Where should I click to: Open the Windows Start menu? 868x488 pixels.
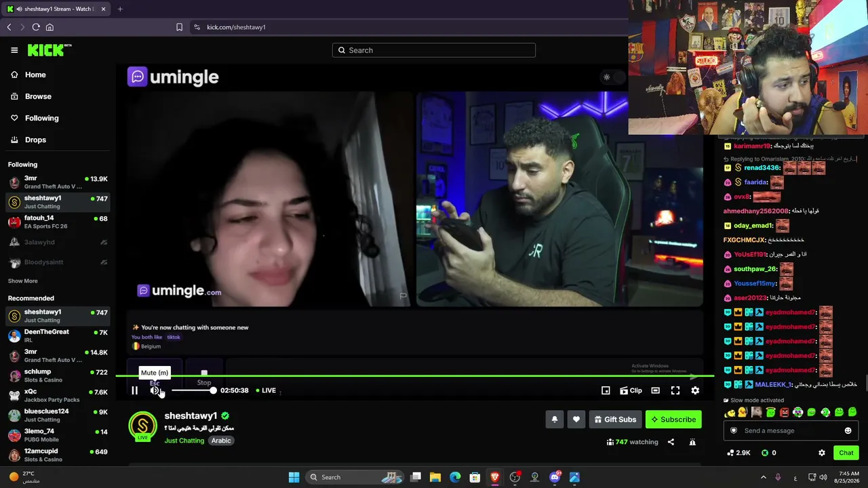pos(294,477)
